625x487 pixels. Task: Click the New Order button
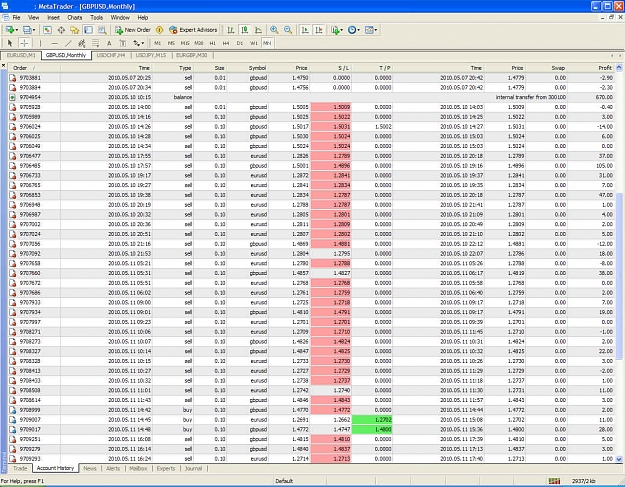pyautogui.click(x=133, y=30)
